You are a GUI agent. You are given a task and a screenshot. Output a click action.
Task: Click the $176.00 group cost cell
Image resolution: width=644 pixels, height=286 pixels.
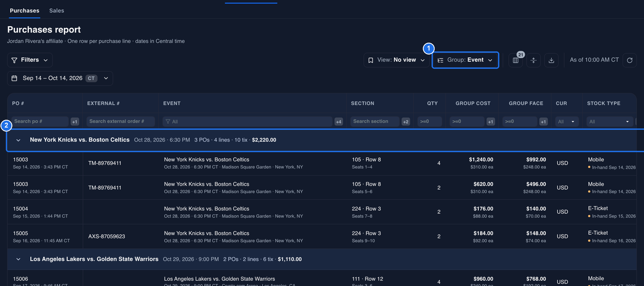click(x=483, y=209)
